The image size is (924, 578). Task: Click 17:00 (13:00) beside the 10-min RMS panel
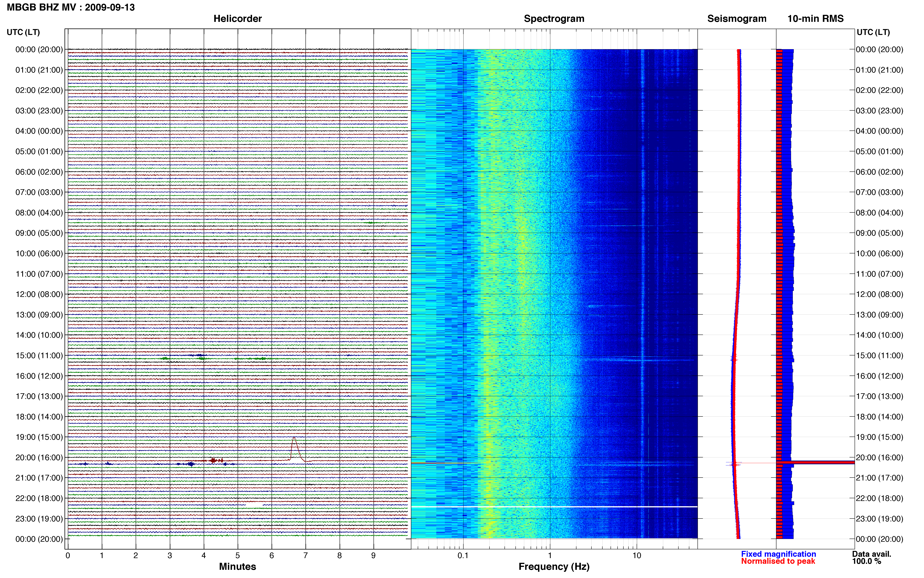pyautogui.click(x=879, y=396)
